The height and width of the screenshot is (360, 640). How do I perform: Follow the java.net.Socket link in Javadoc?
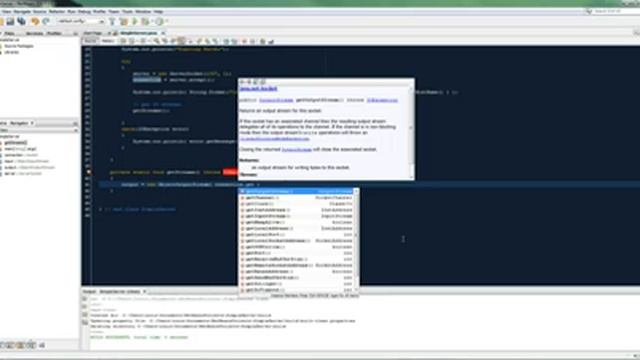258,89
